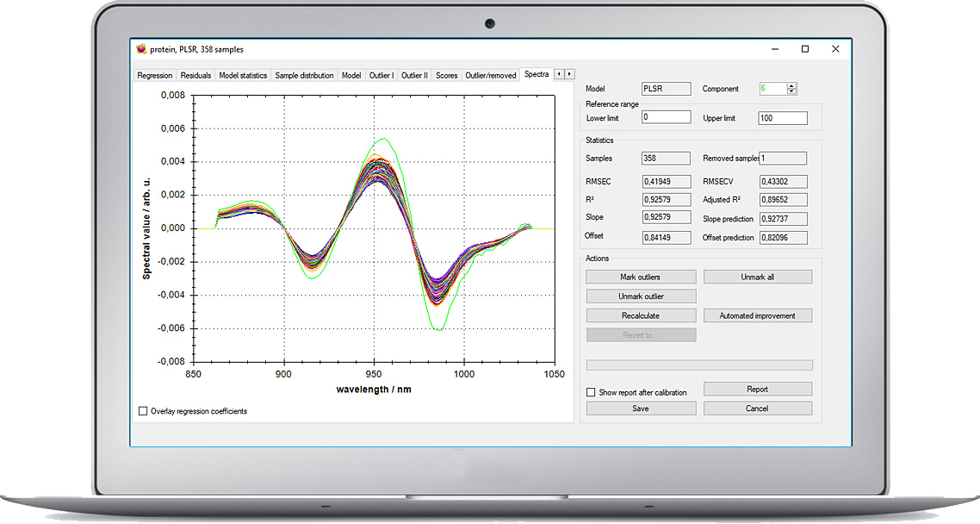Run Automated improvement
The image size is (980, 524).
point(757,315)
